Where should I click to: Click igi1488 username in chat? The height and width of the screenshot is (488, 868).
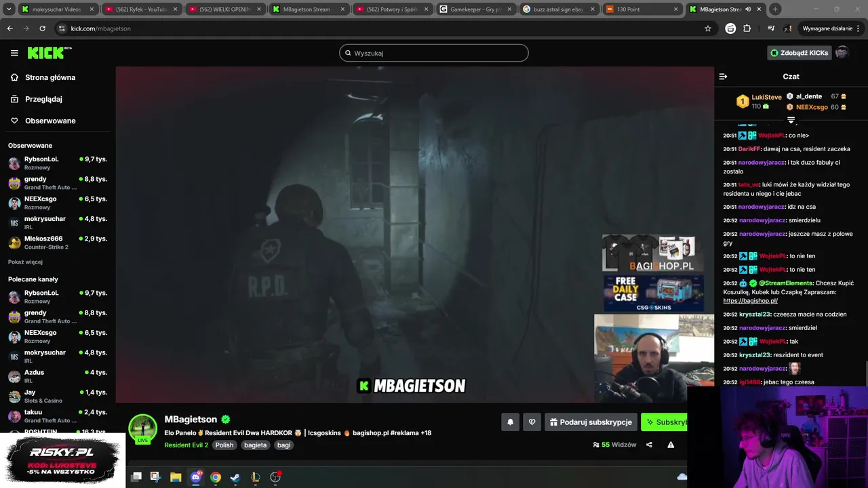pyautogui.click(x=749, y=382)
